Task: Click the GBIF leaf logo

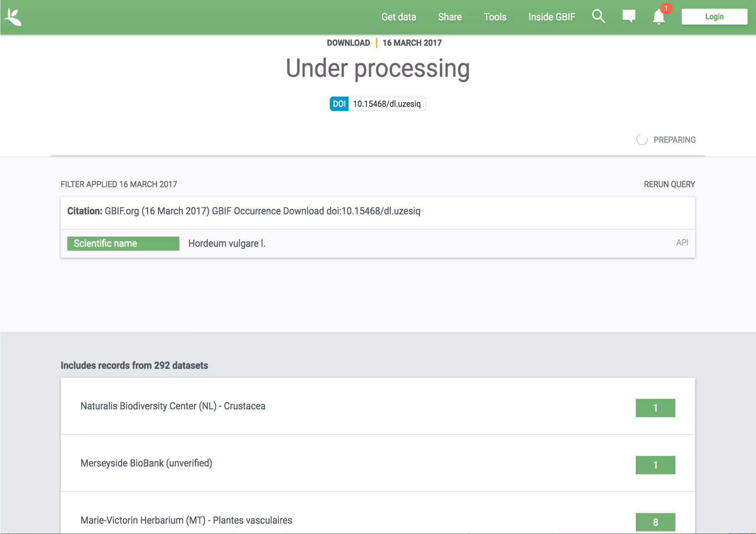Action: tap(13, 17)
